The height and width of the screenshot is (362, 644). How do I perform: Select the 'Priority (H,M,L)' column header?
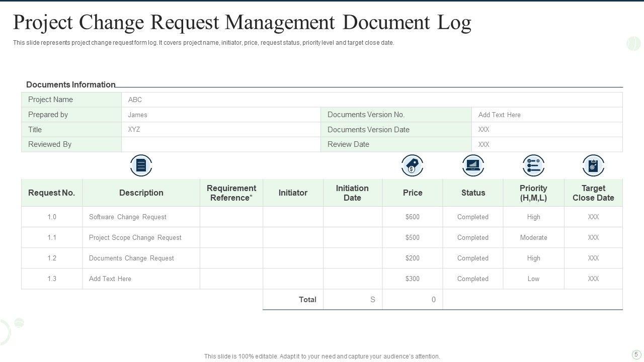pos(533,193)
